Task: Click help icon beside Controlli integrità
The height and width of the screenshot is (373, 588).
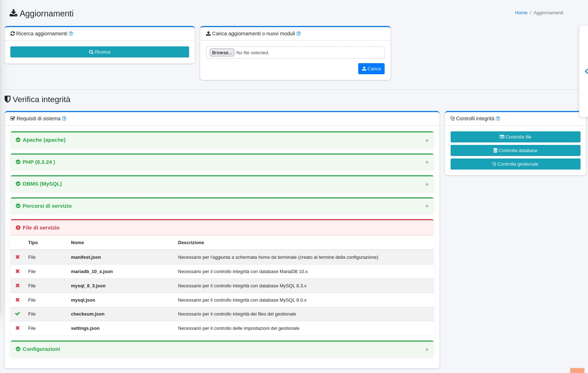Action: pyautogui.click(x=498, y=119)
